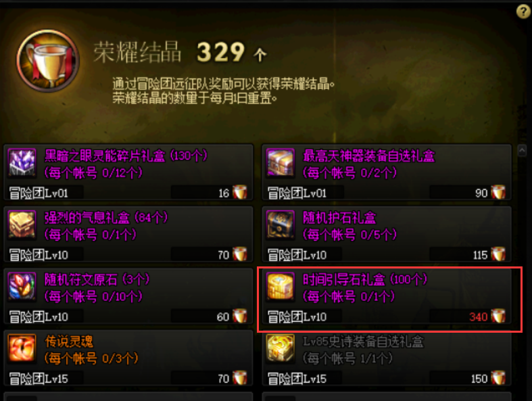Click the colorful rune stone icon
The image size is (532, 401).
coord(22,286)
